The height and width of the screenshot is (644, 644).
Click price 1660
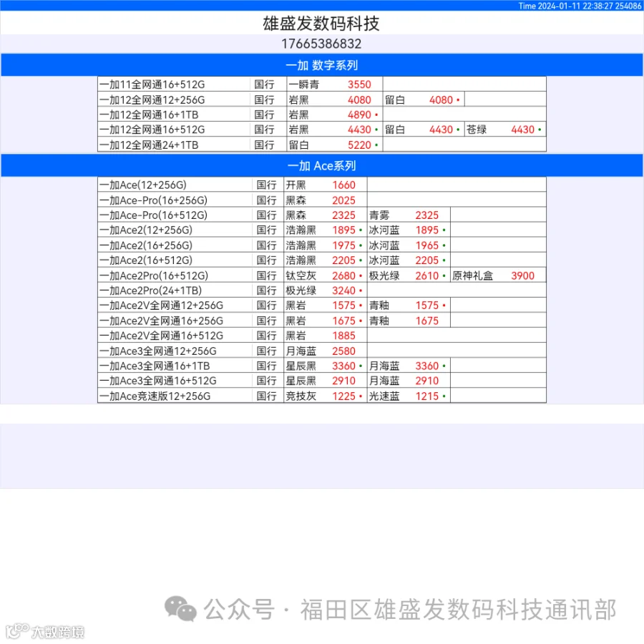point(343,185)
